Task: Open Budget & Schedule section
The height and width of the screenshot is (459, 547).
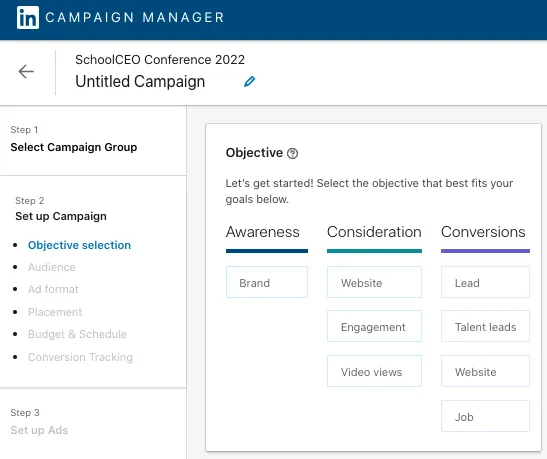Action: pos(77,334)
